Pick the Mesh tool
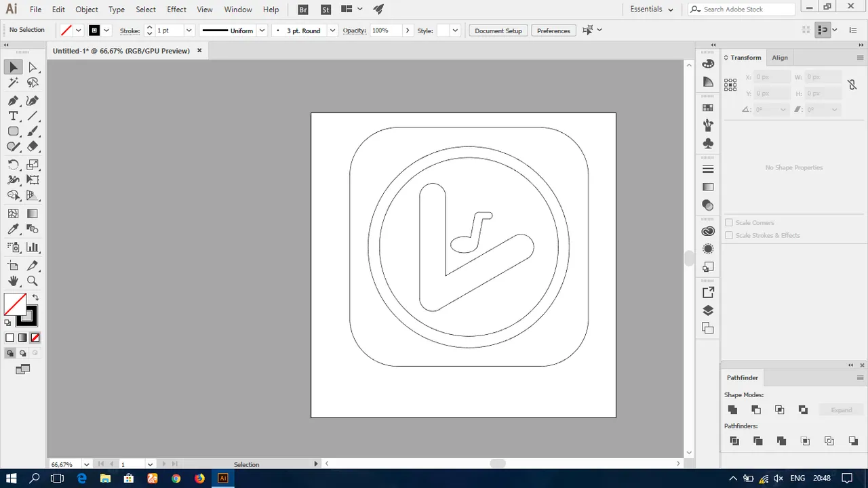 [x=14, y=213]
